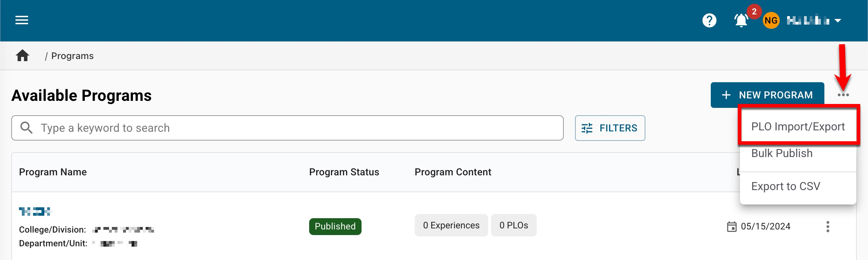Click the NG user avatar
This screenshot has width=868, height=260.
click(x=771, y=20)
